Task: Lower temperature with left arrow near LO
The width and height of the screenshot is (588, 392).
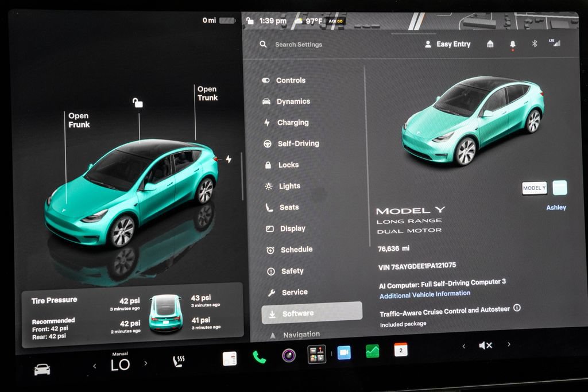Action: point(95,366)
